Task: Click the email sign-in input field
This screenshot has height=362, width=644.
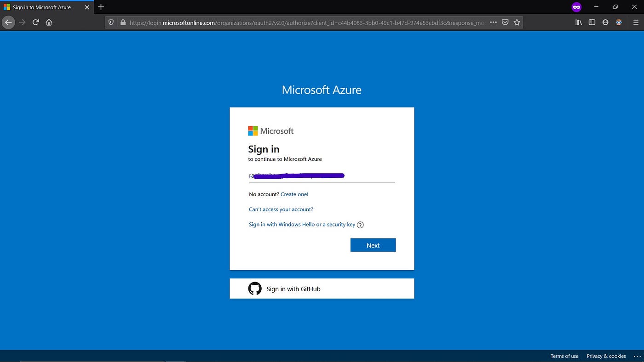Action: tap(322, 175)
